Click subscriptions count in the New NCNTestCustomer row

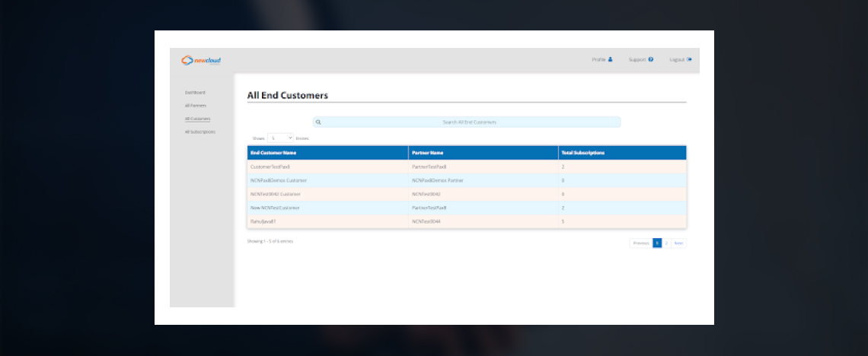(622, 208)
